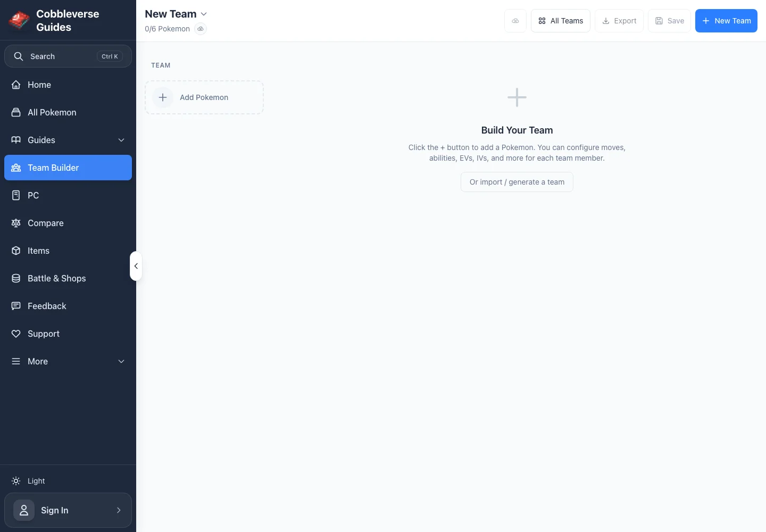The height and width of the screenshot is (532, 766).
Task: Click the Battle & Shops coins icon
Action: (x=16, y=278)
